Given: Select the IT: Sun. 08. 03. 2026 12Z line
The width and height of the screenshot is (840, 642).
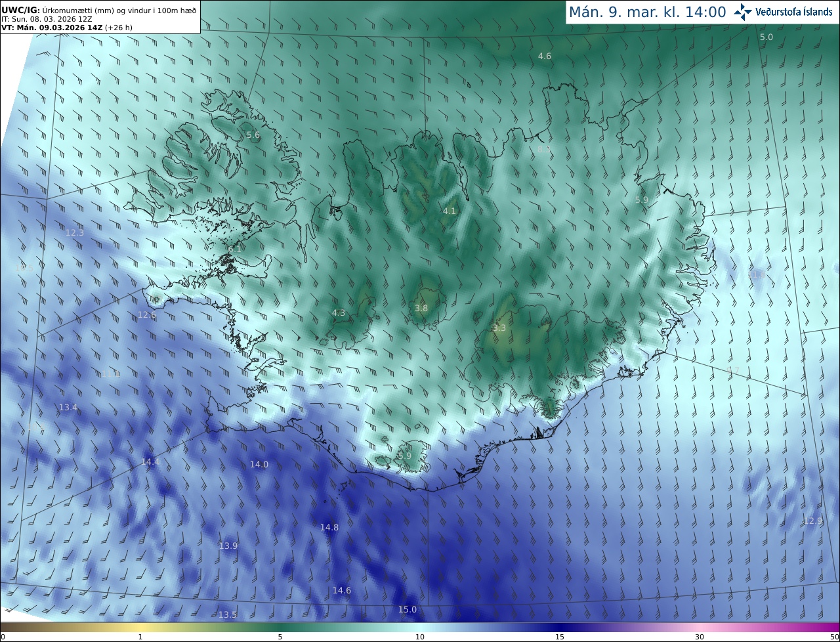Looking at the screenshot, I should coord(47,19).
